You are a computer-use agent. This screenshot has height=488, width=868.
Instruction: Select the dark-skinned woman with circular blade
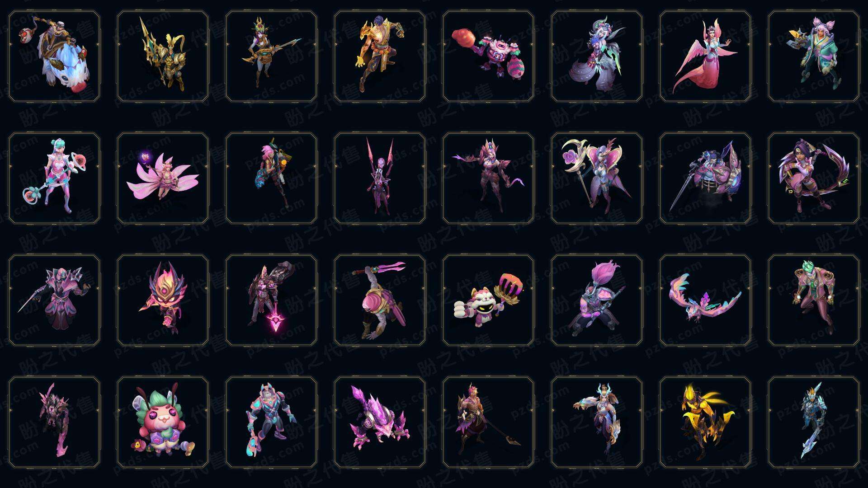pyautogui.click(x=814, y=178)
